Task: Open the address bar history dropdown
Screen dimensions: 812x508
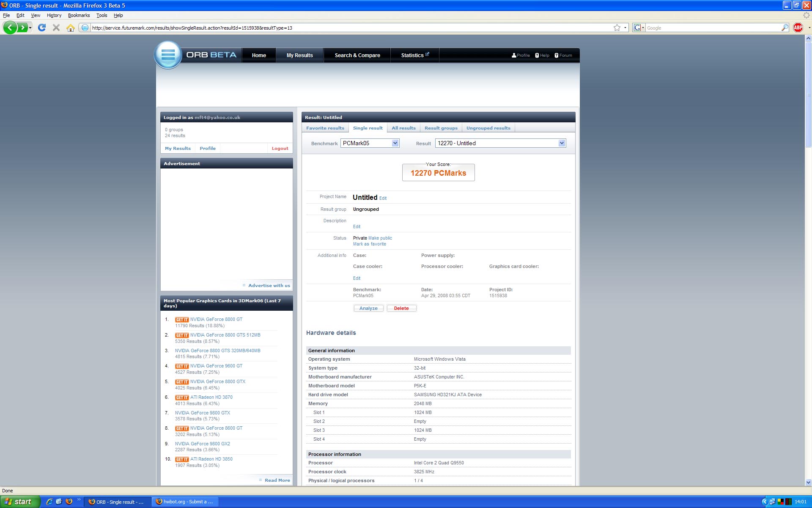Action: tap(625, 28)
